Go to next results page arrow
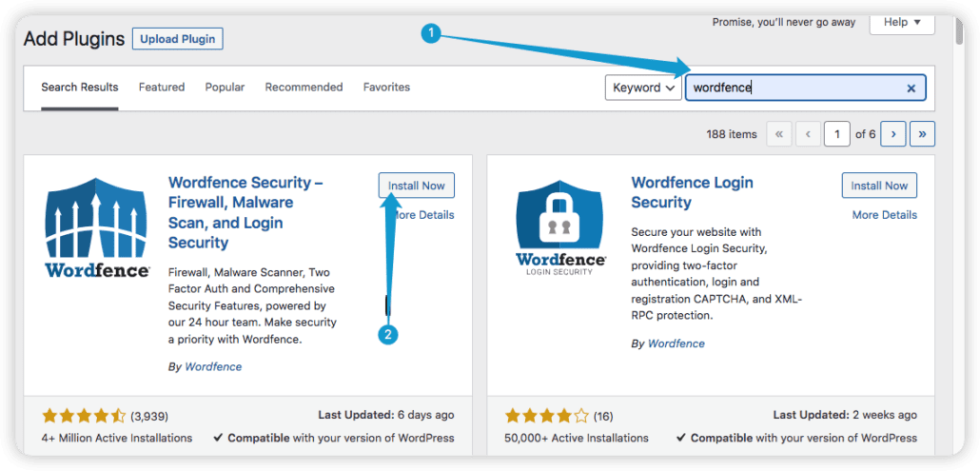This screenshot has width=980, height=471. (893, 133)
